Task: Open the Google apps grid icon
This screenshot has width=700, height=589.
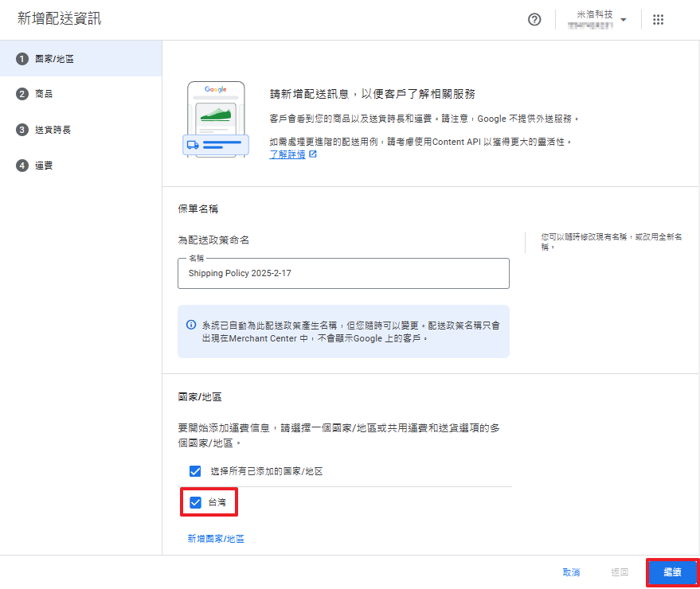Action: 658,20
